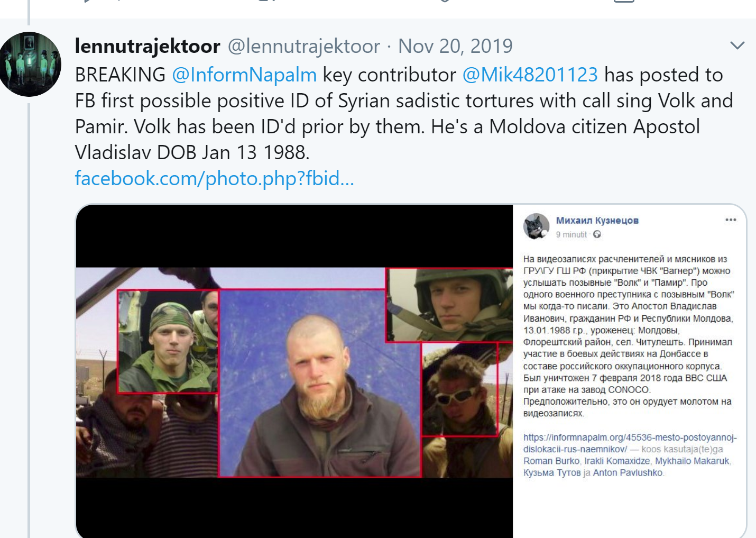Click the tagged Mykhailo Makaruk name
The image size is (756, 538).
click(x=692, y=461)
